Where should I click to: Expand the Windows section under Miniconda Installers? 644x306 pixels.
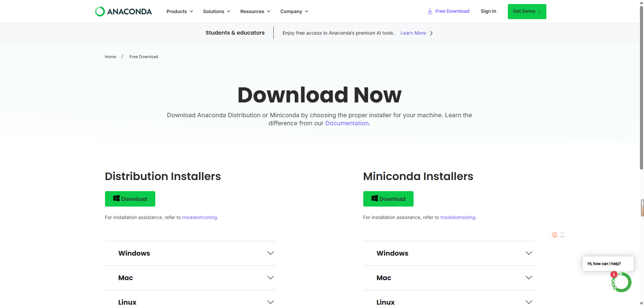tap(449, 253)
